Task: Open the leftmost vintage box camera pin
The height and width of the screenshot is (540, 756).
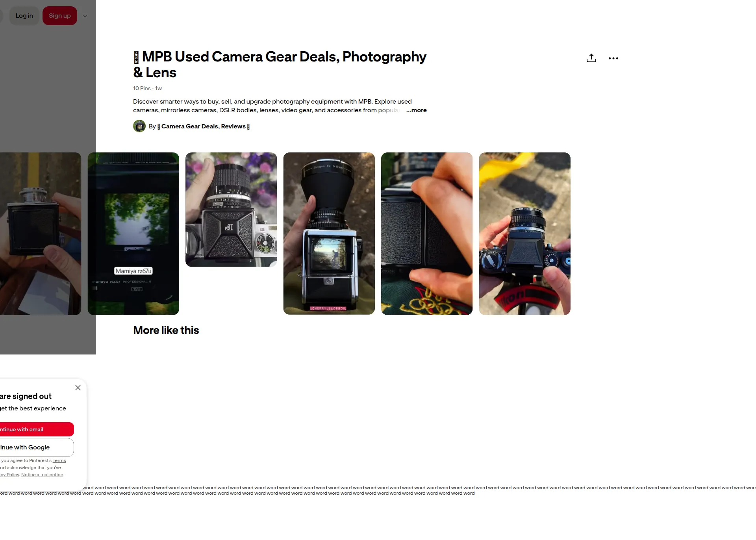Action: (41, 234)
